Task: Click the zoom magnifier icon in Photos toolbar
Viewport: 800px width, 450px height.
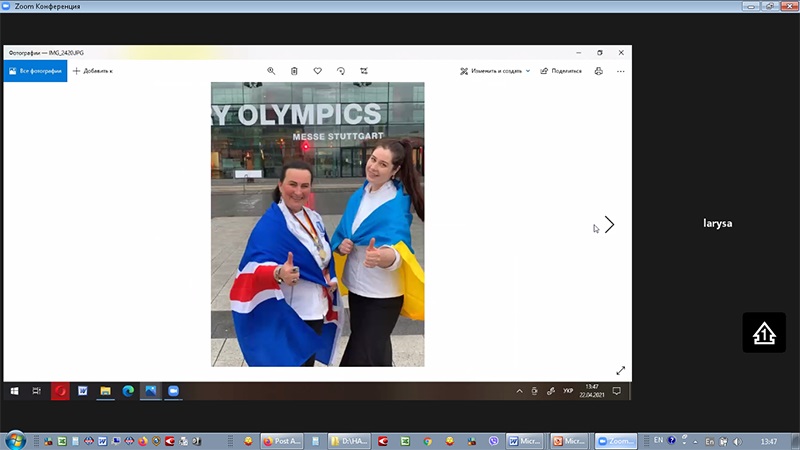Action: [x=271, y=71]
